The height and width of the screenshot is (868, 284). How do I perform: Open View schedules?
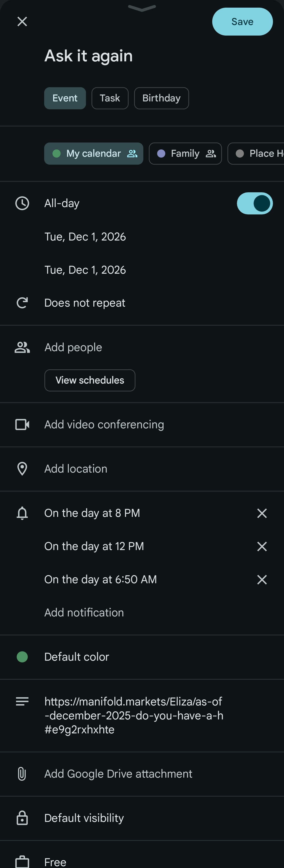(90, 380)
